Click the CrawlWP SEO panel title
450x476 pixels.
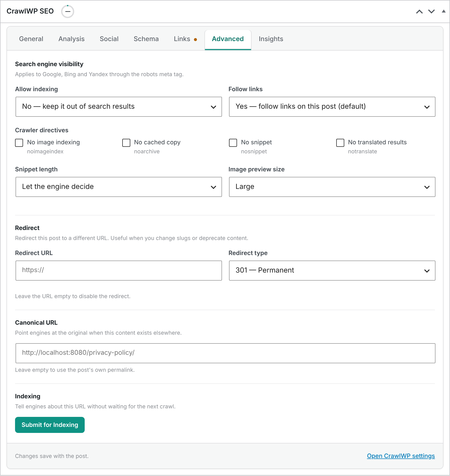pos(30,11)
